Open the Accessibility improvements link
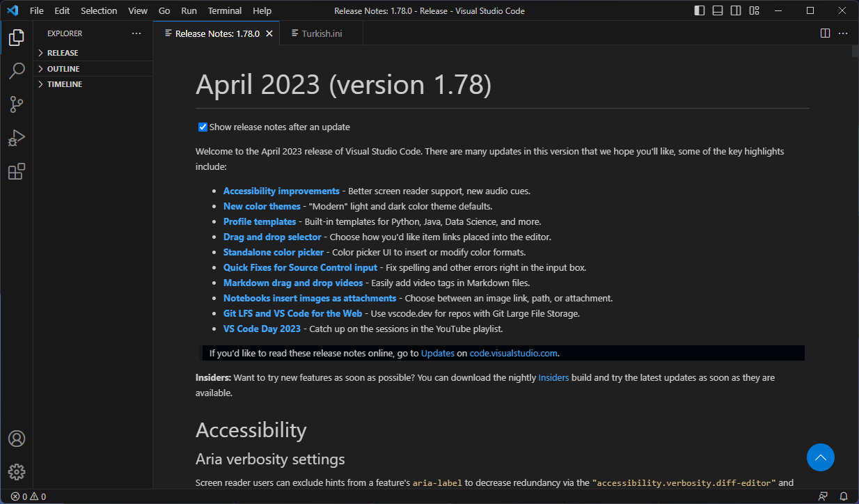This screenshot has height=504, width=859. (281, 191)
